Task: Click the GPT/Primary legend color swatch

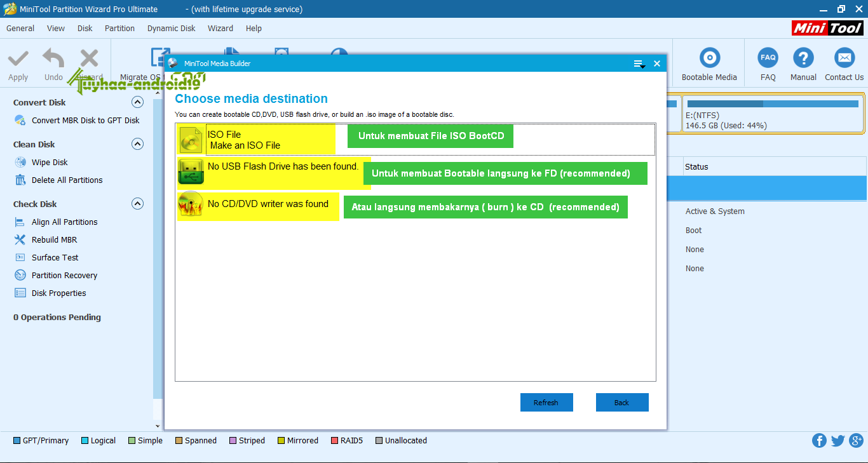Action: [17, 440]
